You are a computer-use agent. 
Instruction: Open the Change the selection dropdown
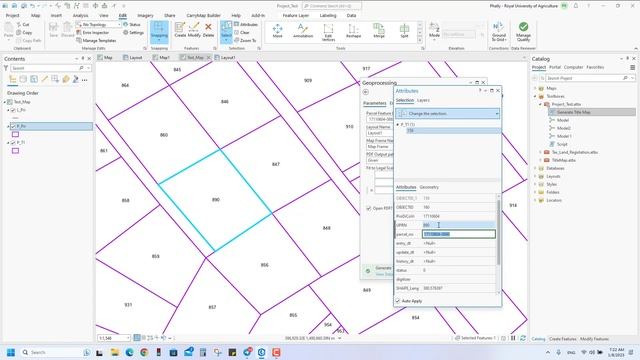497,113
